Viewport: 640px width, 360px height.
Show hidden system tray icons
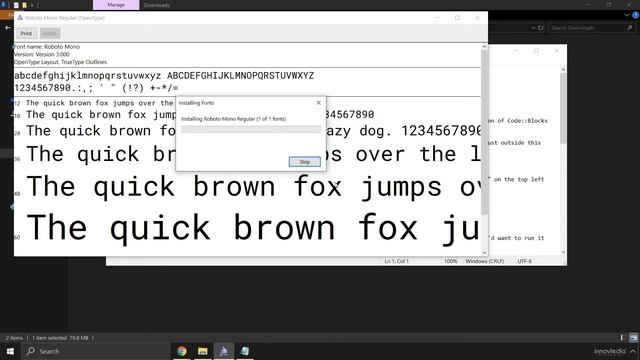pyautogui.click(x=633, y=351)
